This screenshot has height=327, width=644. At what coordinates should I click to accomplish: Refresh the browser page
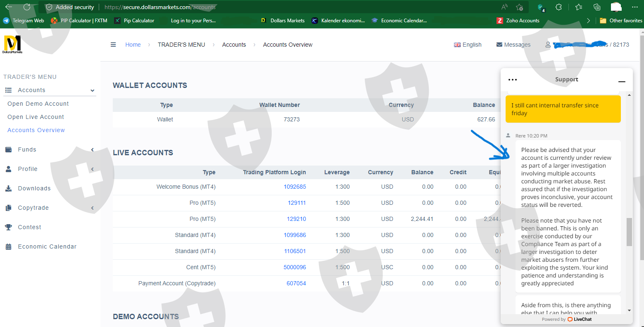tap(27, 7)
